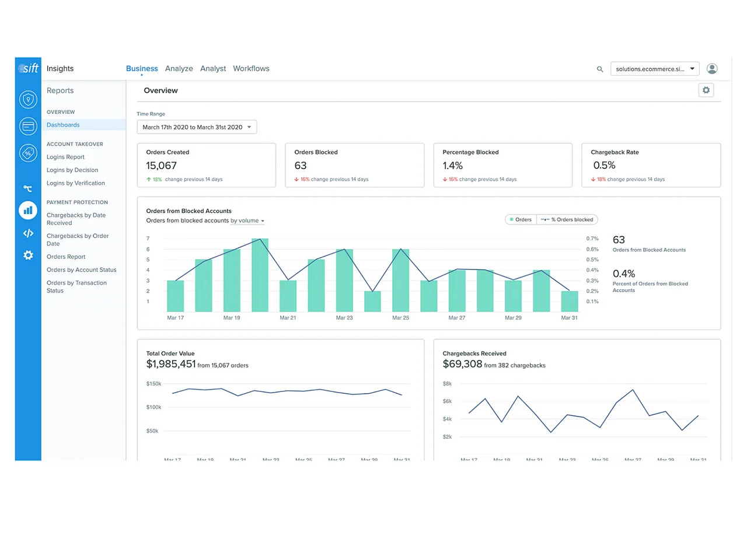Image resolution: width=747 pixels, height=560 pixels.
Task: Switch to the Workflows tab
Action: [251, 69]
